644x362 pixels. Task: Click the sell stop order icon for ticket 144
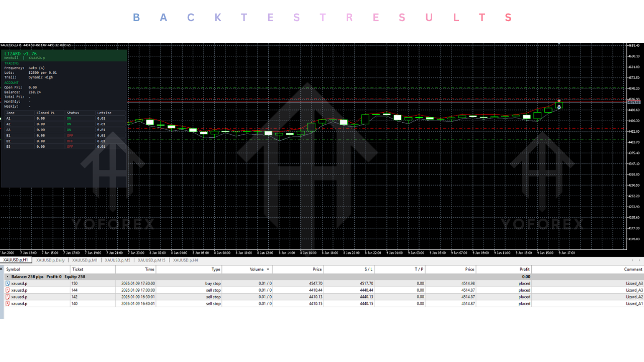pos(8,290)
